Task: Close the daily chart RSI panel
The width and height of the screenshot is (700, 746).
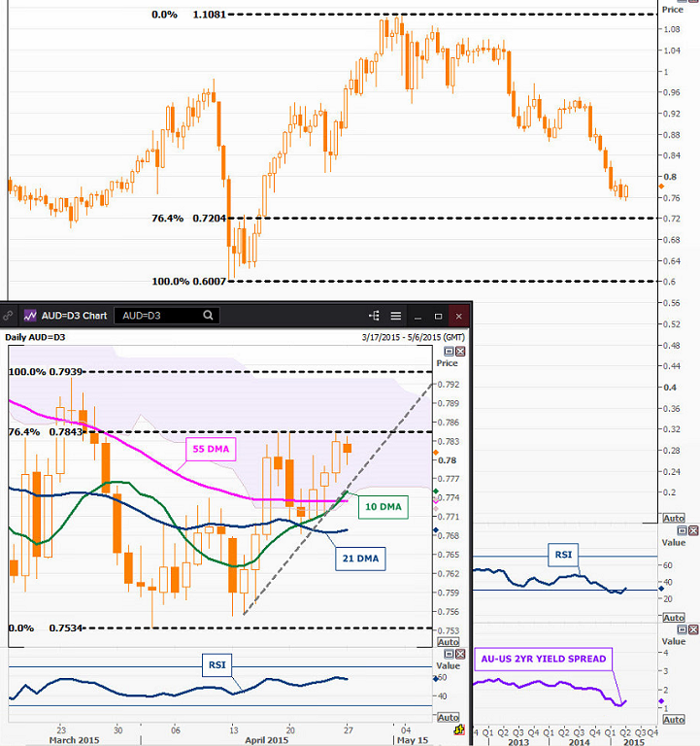Action: [x=460, y=654]
